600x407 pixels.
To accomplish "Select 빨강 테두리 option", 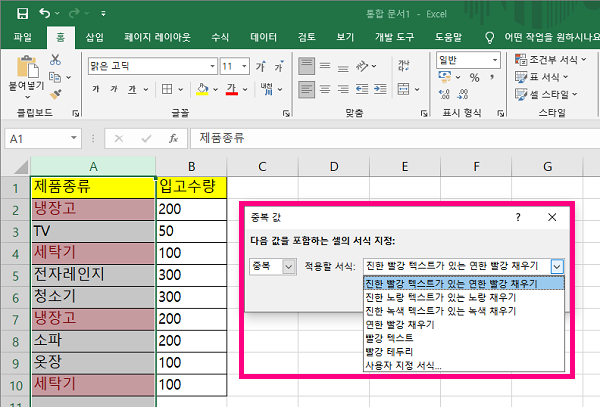I will (x=464, y=352).
